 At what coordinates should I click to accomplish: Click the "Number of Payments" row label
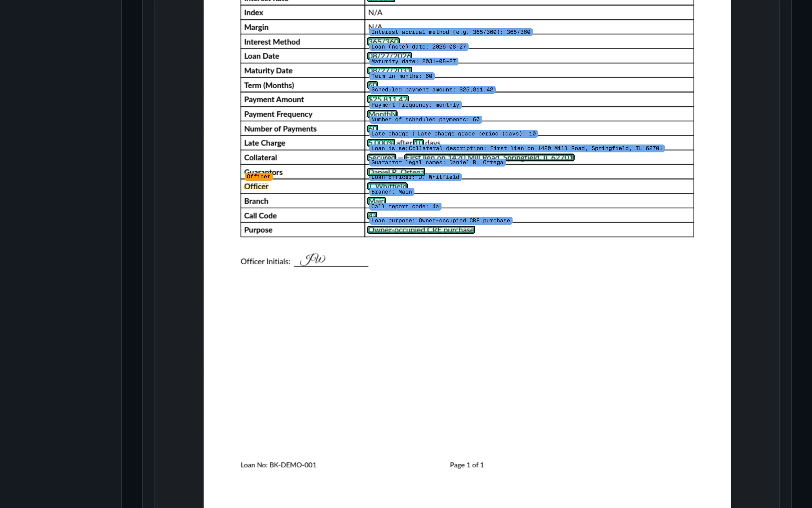click(280, 129)
